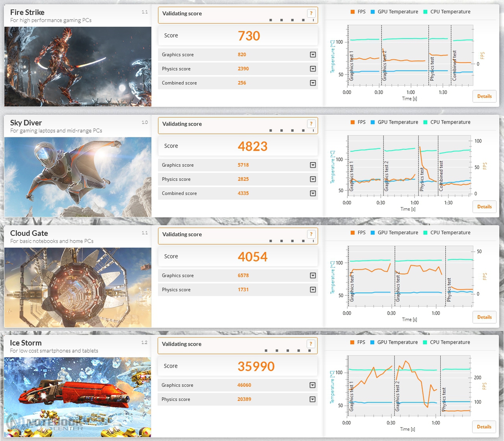Click the Cloud Gate benchmark thumbnail
Screen dimensions: 504x441
click(78, 287)
